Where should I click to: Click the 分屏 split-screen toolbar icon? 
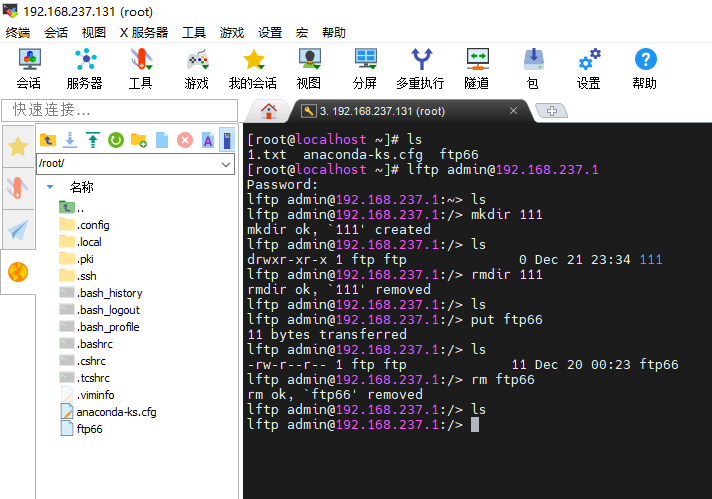click(365, 68)
